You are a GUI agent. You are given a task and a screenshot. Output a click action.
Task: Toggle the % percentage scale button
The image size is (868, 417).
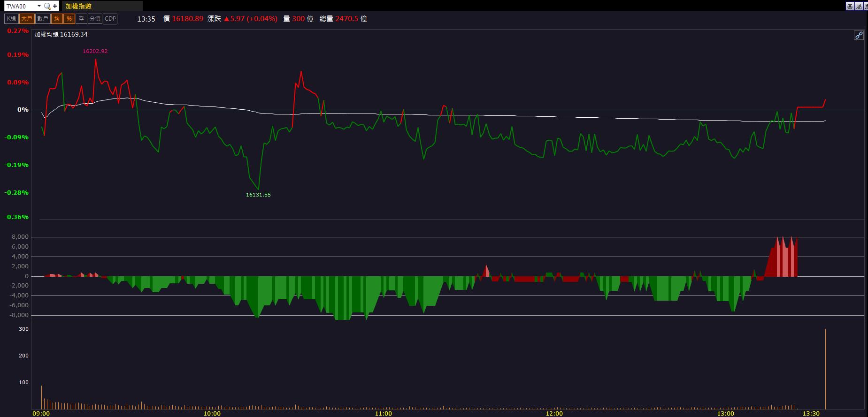tap(69, 19)
